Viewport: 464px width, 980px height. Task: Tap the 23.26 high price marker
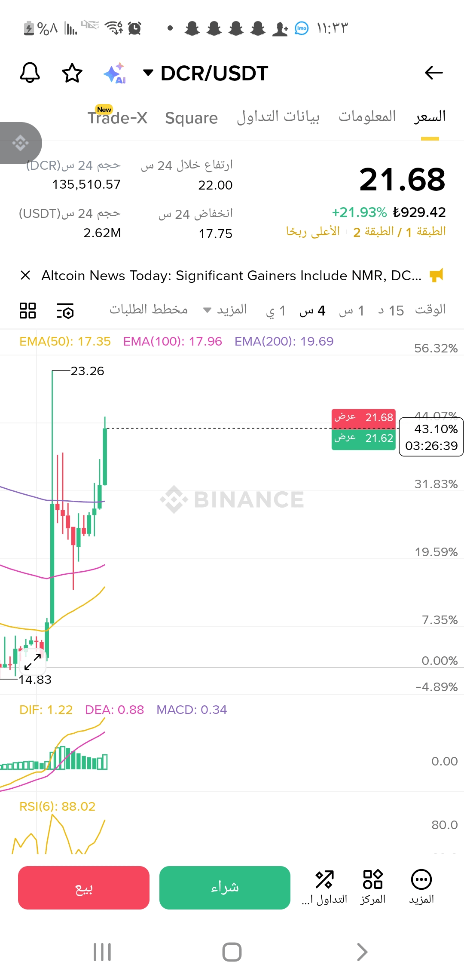click(87, 371)
